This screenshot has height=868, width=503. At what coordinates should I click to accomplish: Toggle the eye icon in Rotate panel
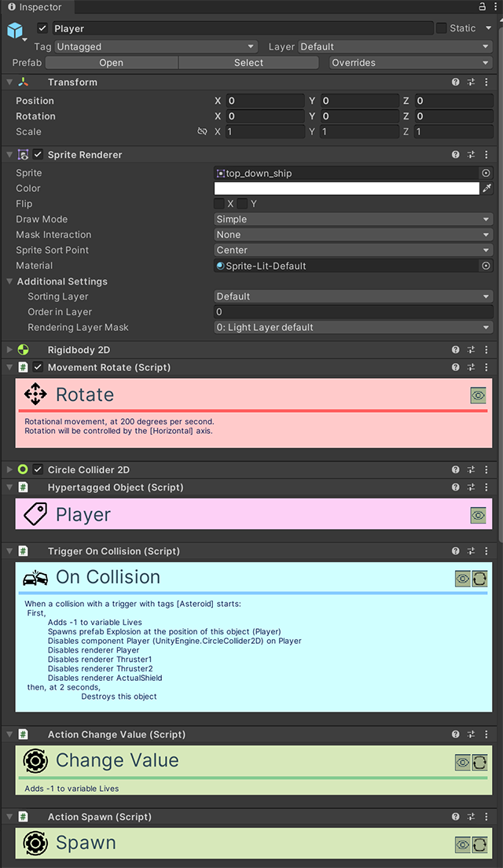tap(478, 395)
